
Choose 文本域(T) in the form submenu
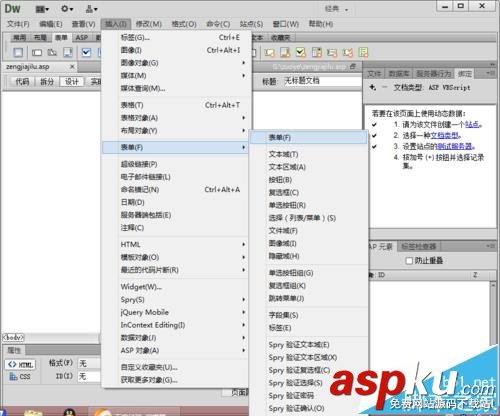pyautogui.click(x=309, y=154)
